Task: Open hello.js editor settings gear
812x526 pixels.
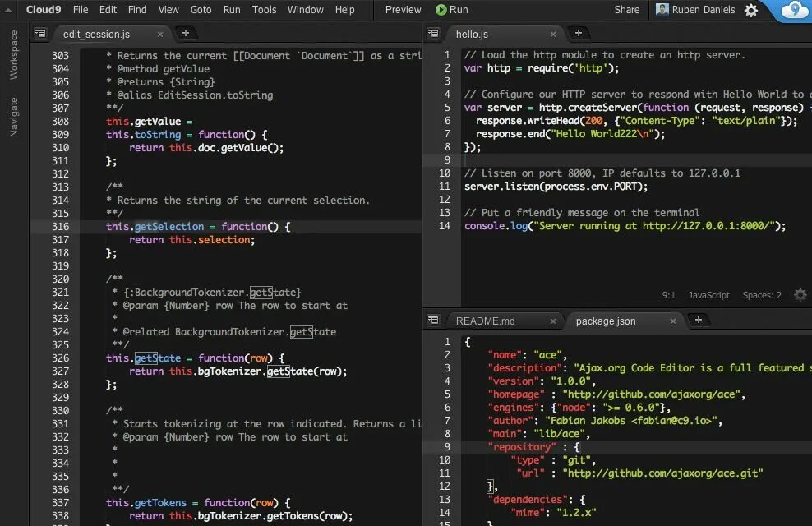Action: [800, 294]
